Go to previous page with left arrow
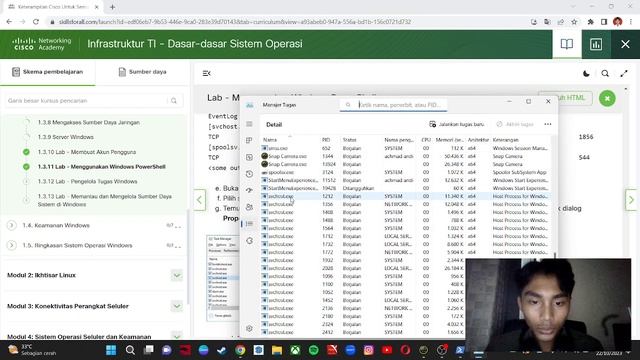Image resolution: width=640 pixels, height=360 pixels. pos(199,200)
